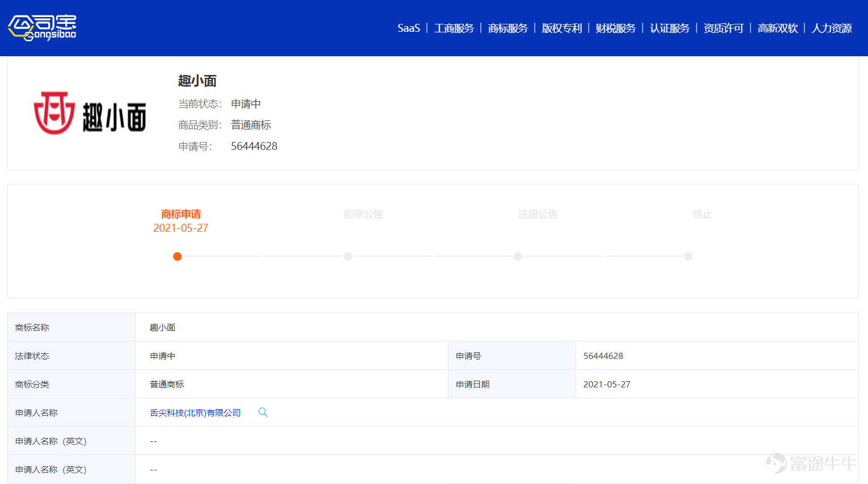Click the 法律状态 row label
The image size is (868, 484).
coord(32,356)
